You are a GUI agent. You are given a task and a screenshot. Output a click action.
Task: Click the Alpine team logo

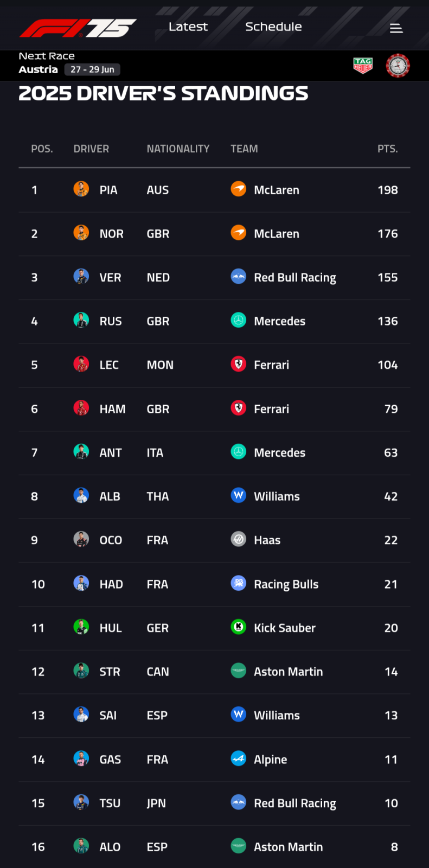[239, 758]
